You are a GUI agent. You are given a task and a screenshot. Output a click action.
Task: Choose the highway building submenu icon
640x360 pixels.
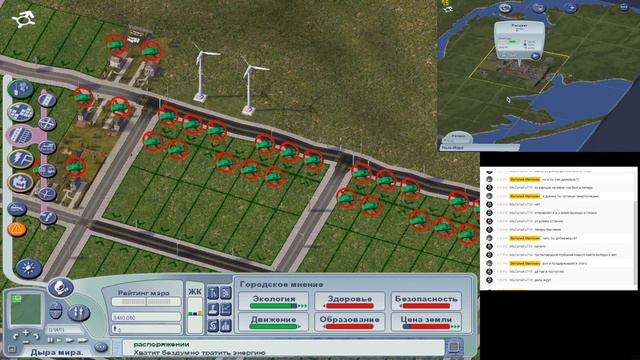tap(47, 123)
